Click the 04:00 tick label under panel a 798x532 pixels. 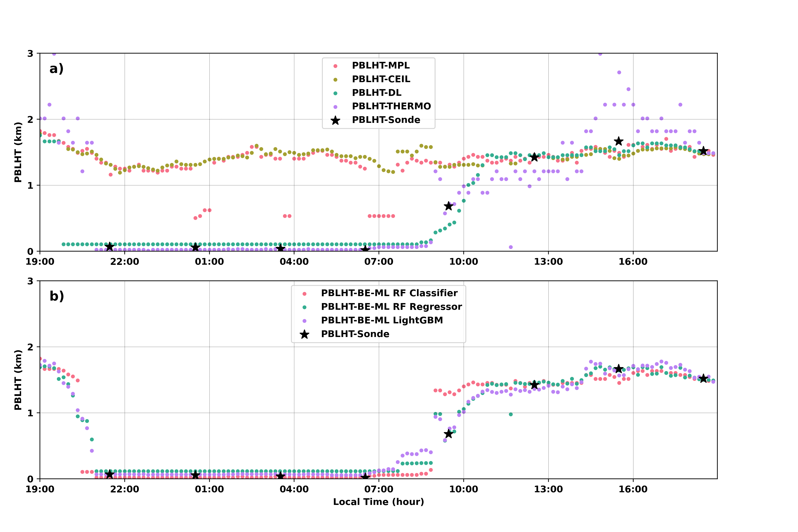(x=294, y=262)
